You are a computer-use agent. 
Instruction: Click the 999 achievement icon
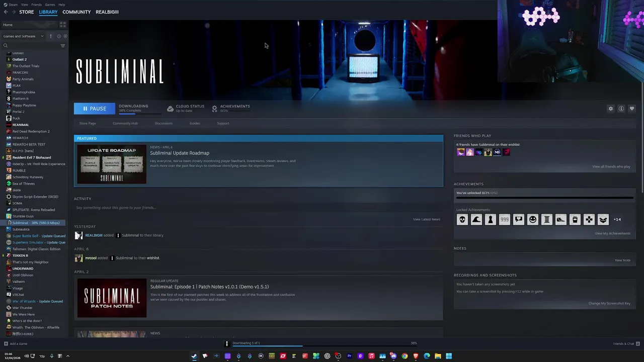pyautogui.click(x=505, y=219)
